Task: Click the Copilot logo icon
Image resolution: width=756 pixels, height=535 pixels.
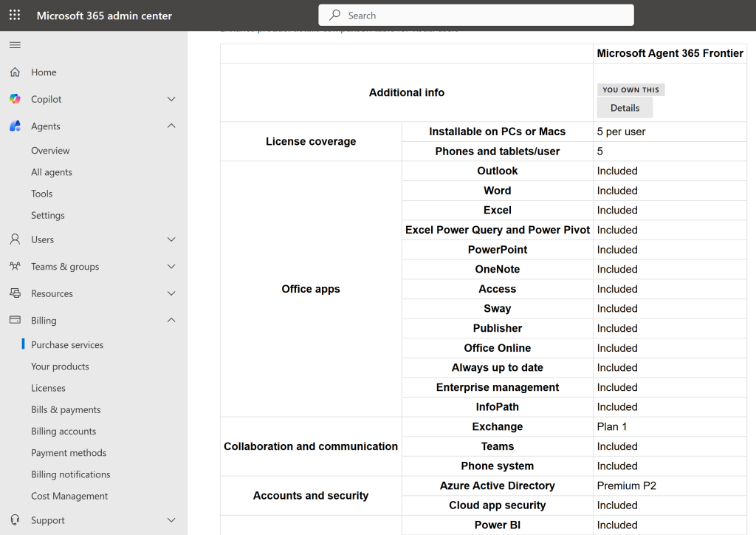Action: 15,99
